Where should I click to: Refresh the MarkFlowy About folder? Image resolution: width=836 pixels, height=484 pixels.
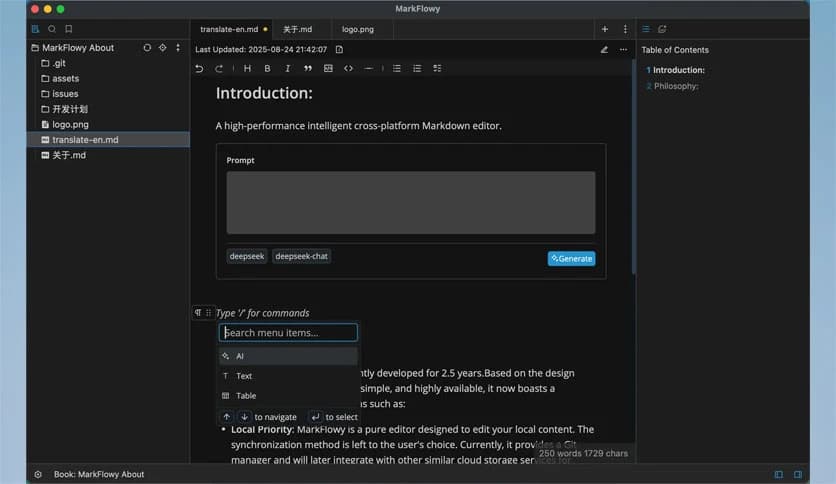tap(147, 48)
